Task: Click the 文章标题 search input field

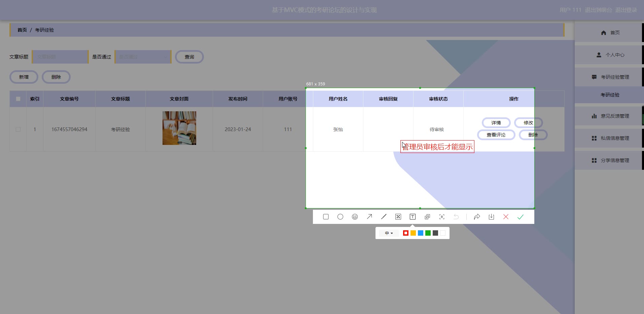Action: click(x=60, y=57)
